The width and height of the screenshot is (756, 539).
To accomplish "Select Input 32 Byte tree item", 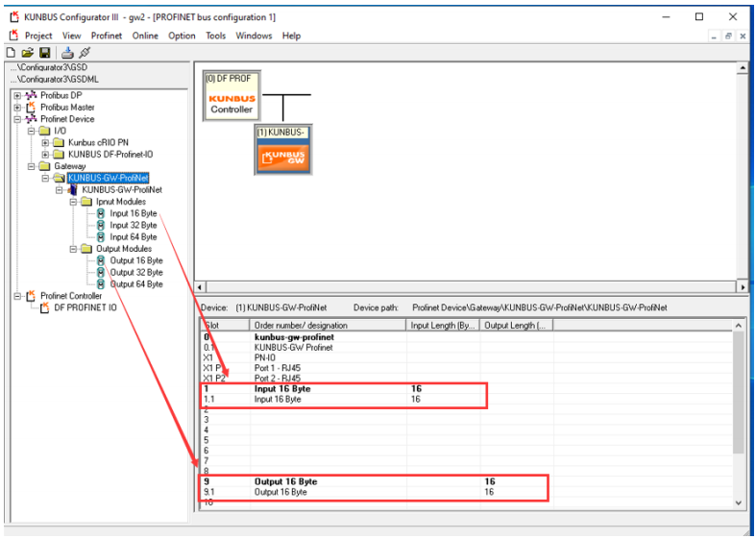I will [x=134, y=225].
